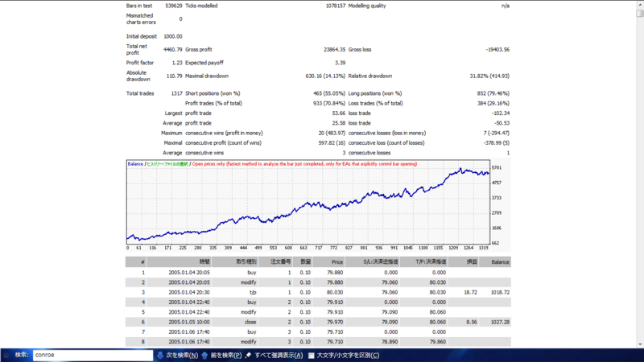
Task: Click the Expected payoff value 3.39
Action: coord(340,63)
